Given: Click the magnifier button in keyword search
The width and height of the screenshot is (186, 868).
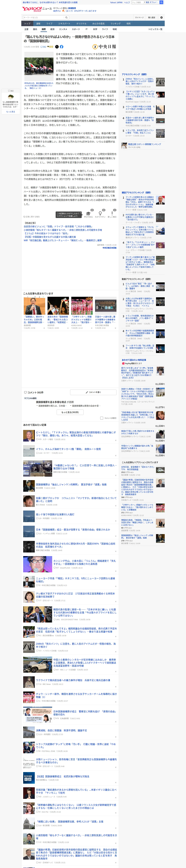Looking at the screenshot, I should point(66,18).
